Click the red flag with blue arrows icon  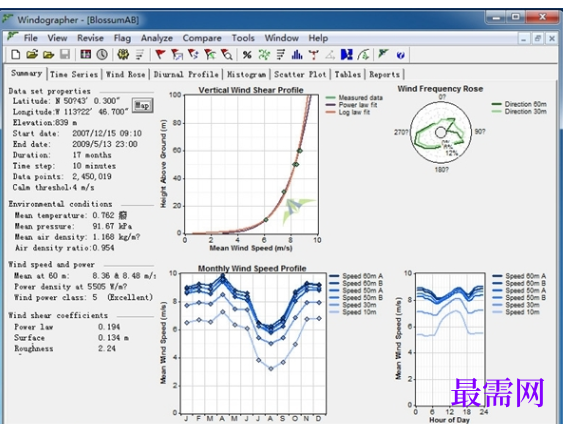click(x=193, y=55)
